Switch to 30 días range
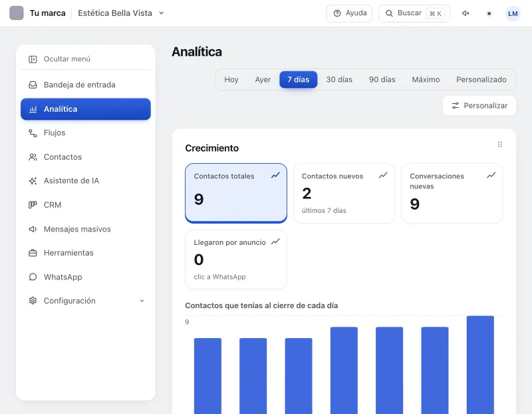Screen dimensions: 532x414 [339, 79]
